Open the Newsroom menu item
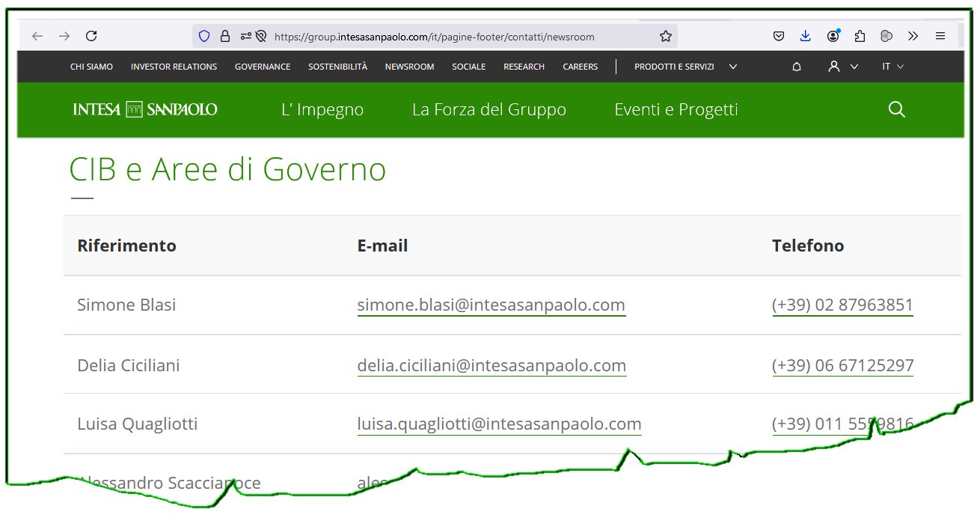Viewport: 980px width, 515px height. point(409,67)
